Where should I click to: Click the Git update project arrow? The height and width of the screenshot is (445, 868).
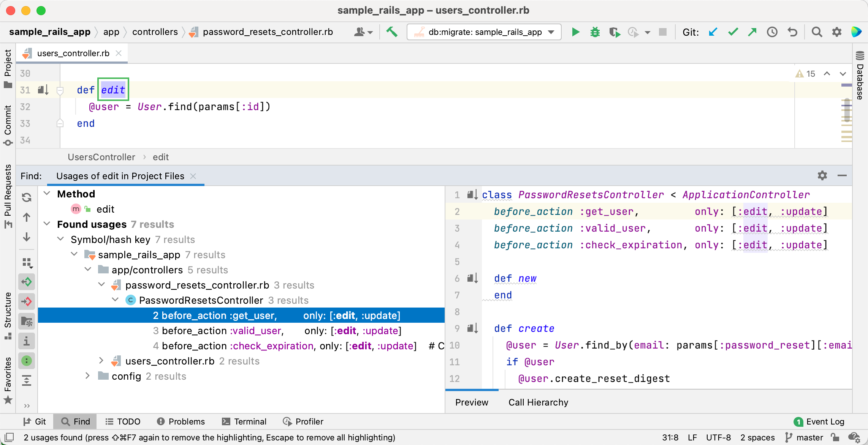(713, 32)
